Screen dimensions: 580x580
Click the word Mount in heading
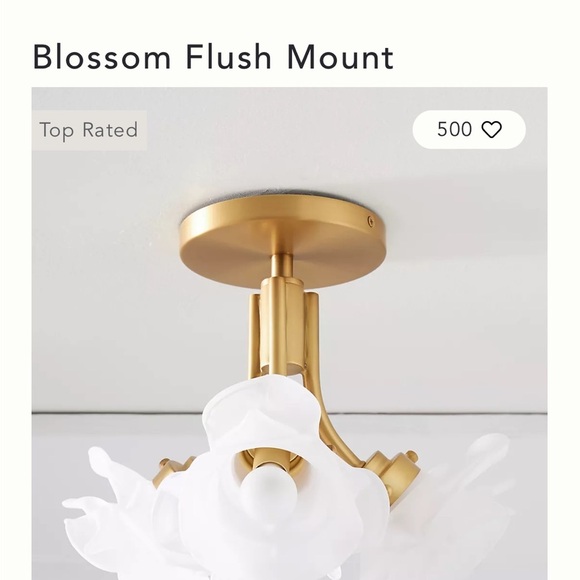pos(340,57)
